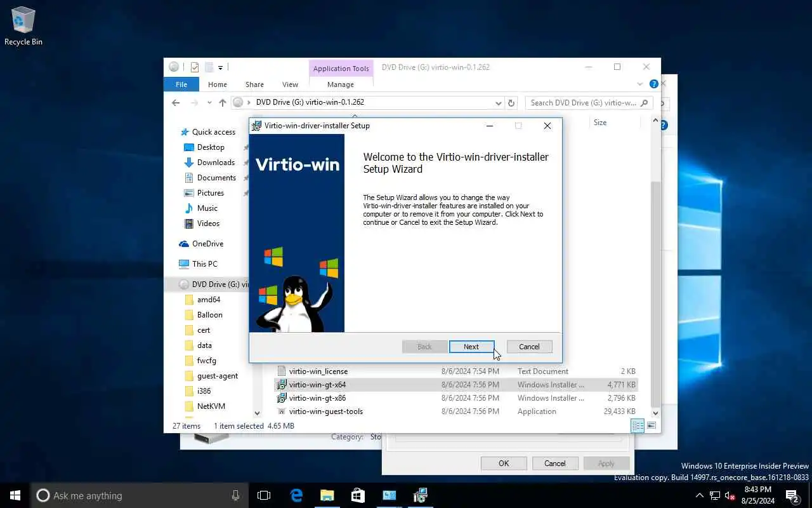Open the Balloon folder in the tree
Viewport: 812px width, 508px height.
click(x=209, y=315)
